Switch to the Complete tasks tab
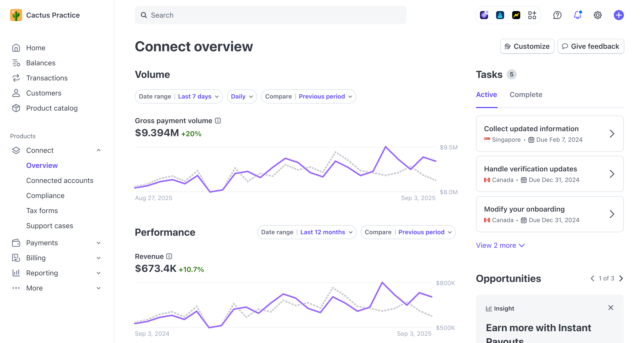This screenshot has width=644, height=343. click(526, 94)
